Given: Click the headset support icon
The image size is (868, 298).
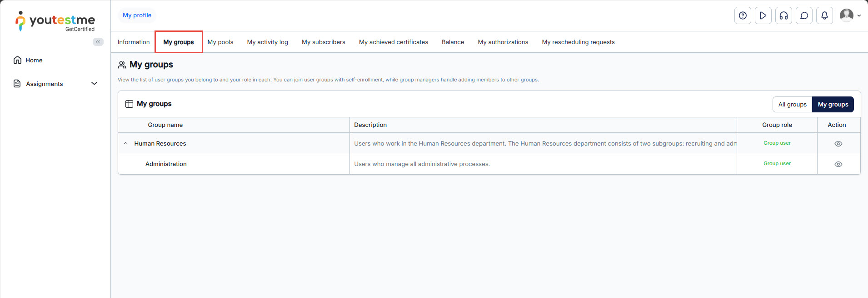Looking at the screenshot, I should click(783, 15).
